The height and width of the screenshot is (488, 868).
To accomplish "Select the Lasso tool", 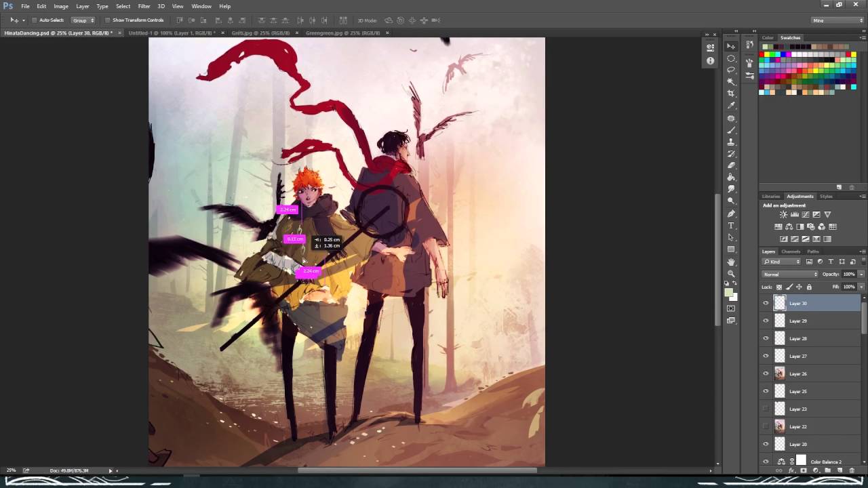I will (x=731, y=70).
